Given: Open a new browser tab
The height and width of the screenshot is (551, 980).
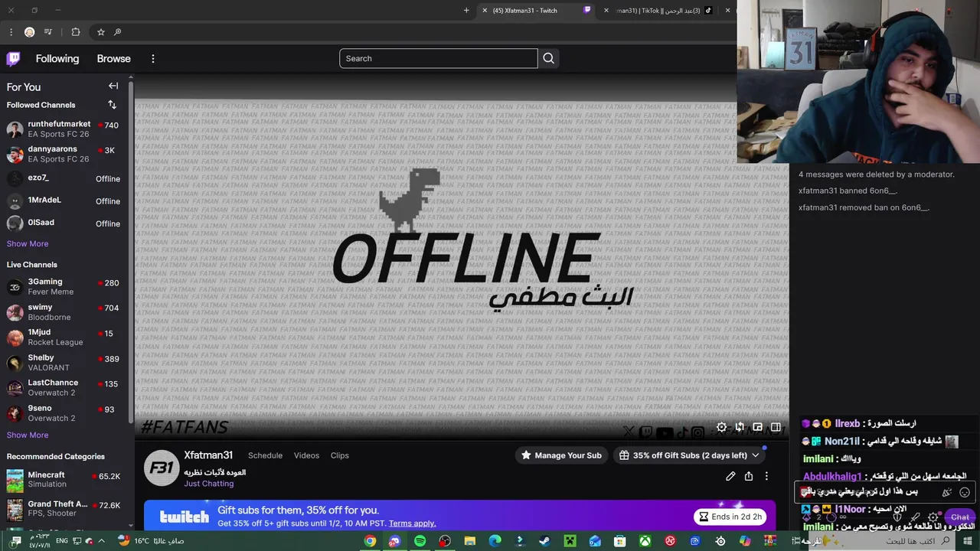Looking at the screenshot, I should coord(466,11).
